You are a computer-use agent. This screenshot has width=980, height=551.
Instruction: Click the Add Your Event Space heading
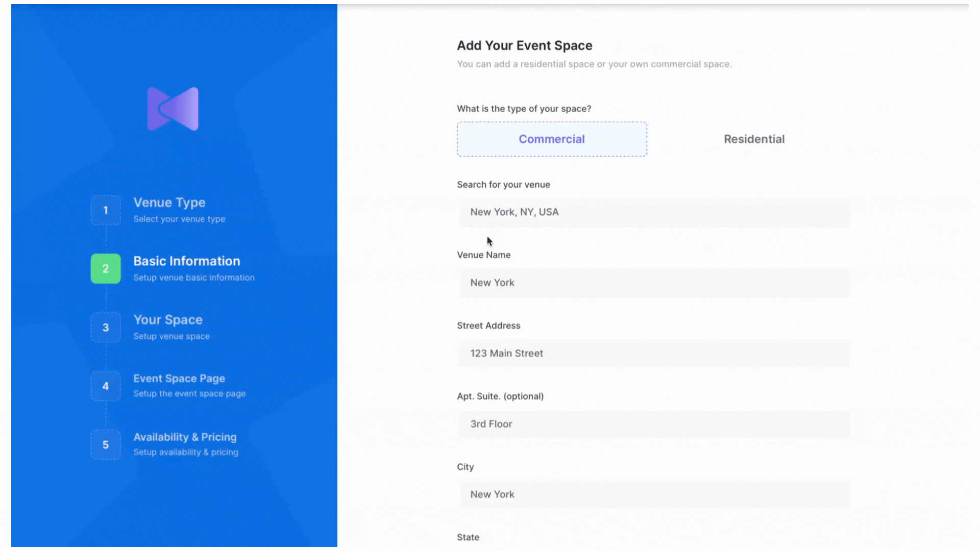[x=524, y=46]
